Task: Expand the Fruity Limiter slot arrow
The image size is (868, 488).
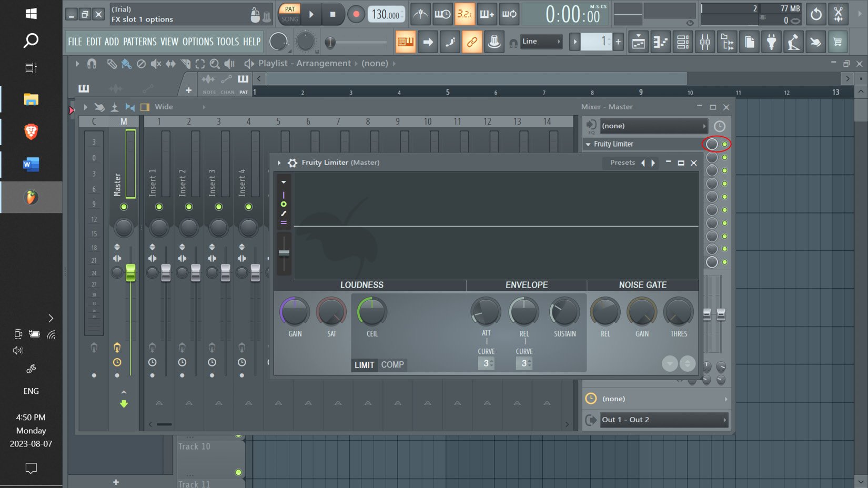Action: point(588,144)
